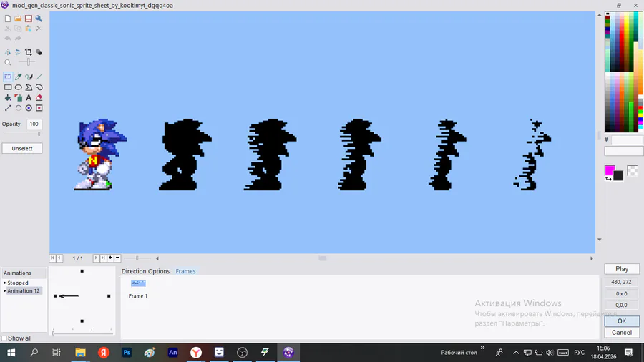The image size is (644, 362).
Task: Select the Polygon shape tool
Action: 29,87
